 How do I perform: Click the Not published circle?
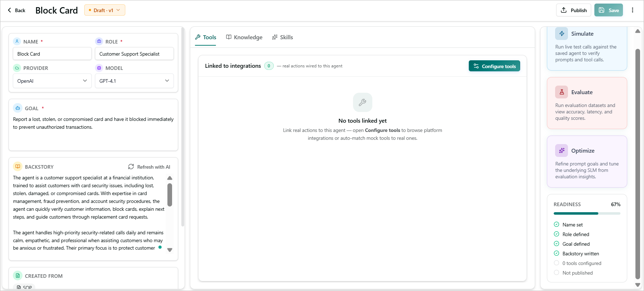click(x=557, y=272)
